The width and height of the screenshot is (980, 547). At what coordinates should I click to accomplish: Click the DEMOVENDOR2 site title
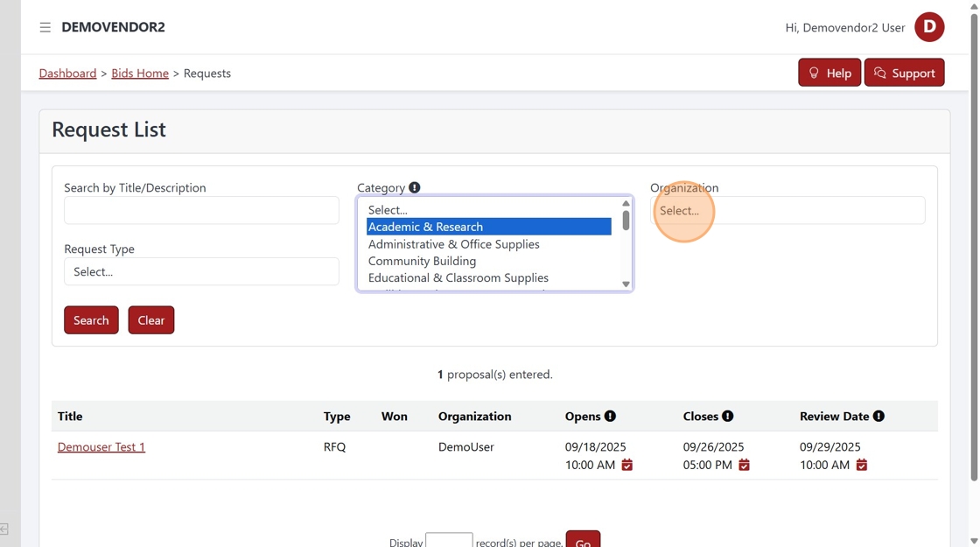[113, 27]
